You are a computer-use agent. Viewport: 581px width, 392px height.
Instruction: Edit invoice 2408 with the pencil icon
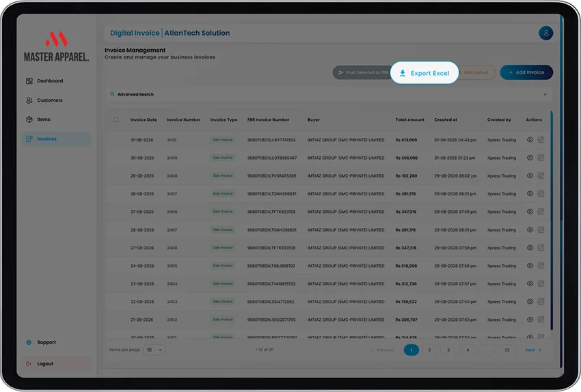coord(541,176)
